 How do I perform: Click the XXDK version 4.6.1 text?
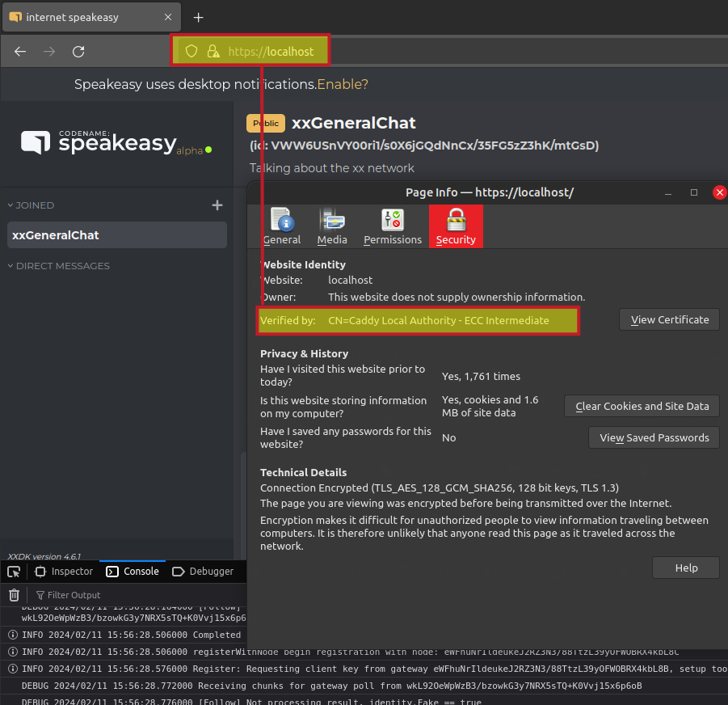tap(44, 556)
